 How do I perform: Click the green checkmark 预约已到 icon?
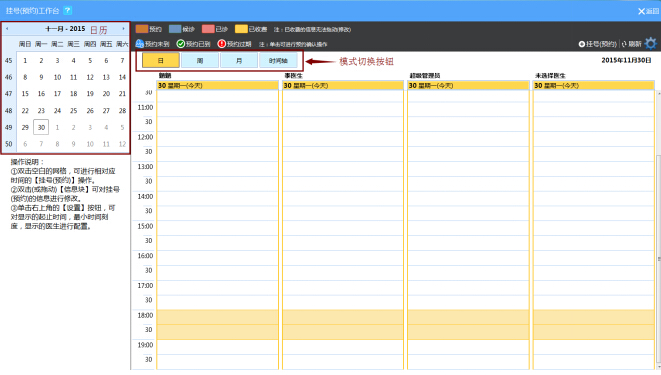point(181,43)
